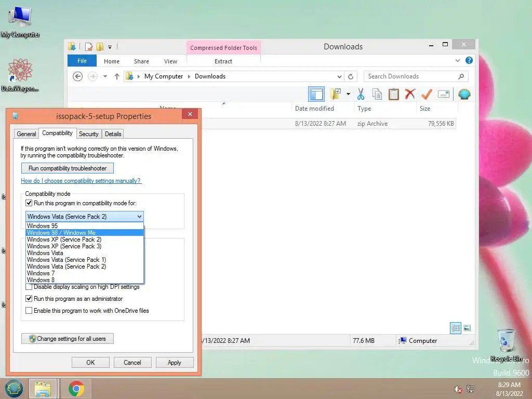Click quick access Properties icon in title bar
This screenshot has height=399, width=532.
89,46
